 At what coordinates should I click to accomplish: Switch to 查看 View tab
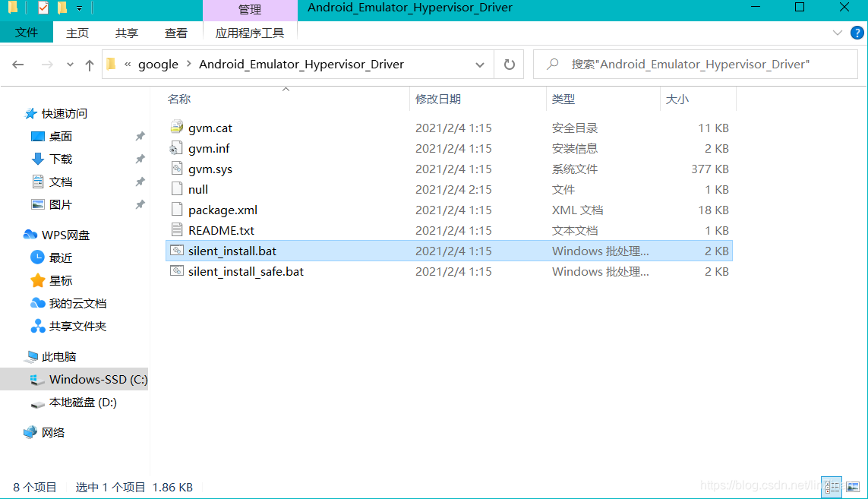(176, 33)
